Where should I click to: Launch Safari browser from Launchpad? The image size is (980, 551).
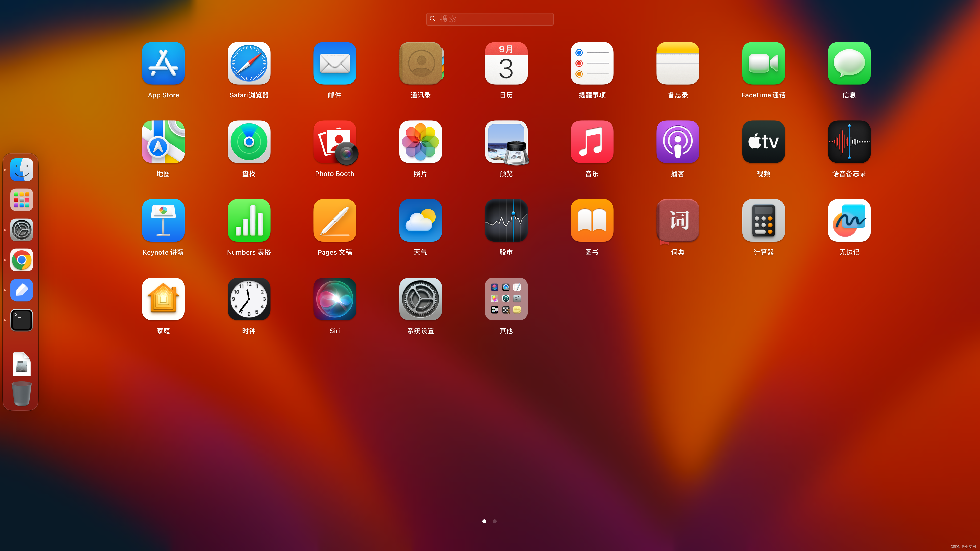click(249, 64)
